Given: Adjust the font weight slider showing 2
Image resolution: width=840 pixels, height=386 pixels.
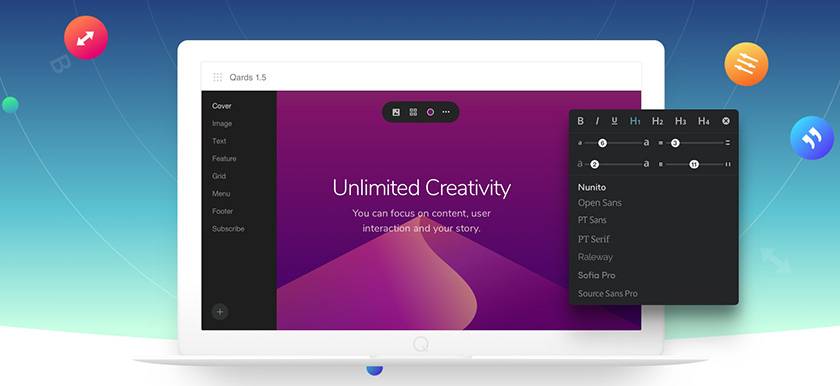Looking at the screenshot, I should tap(594, 164).
